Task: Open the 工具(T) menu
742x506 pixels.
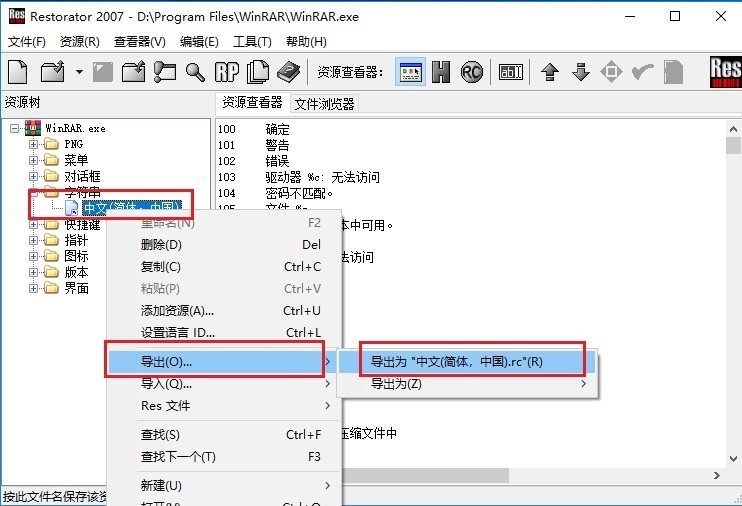Action: pyautogui.click(x=252, y=42)
